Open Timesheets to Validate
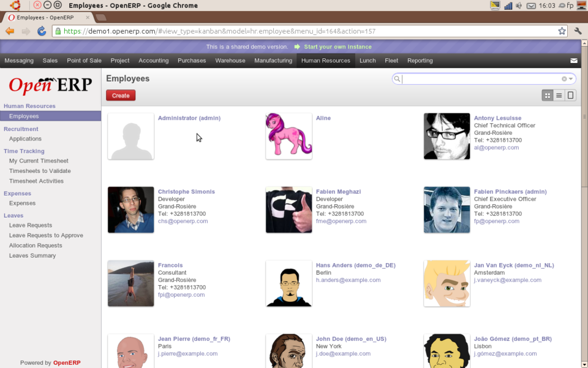This screenshot has width=588, height=368. point(40,171)
